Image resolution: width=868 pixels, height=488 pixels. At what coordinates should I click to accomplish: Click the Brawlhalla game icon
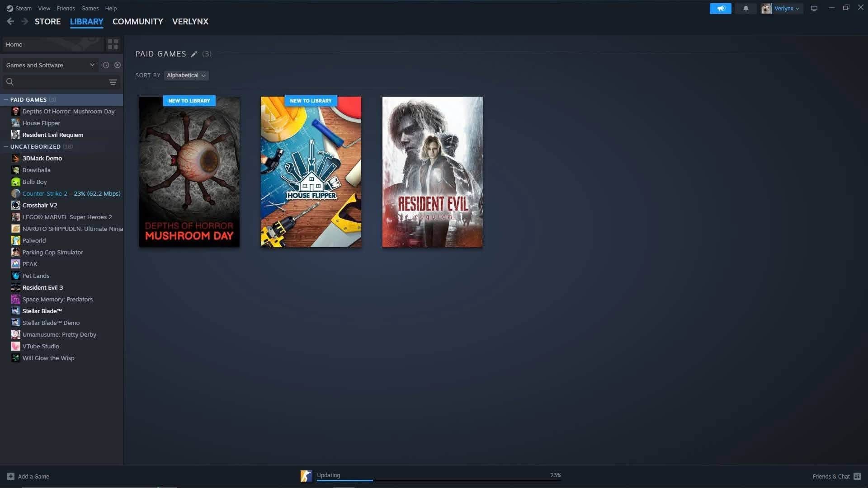16,170
